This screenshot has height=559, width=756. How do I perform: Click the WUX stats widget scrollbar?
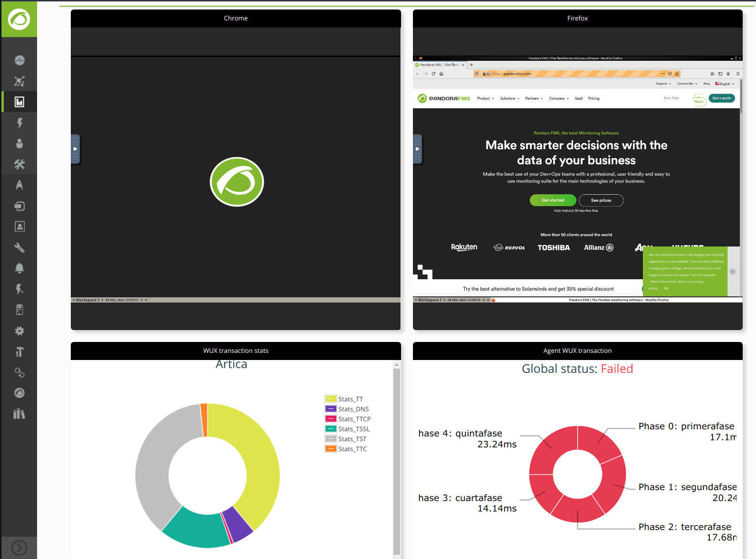point(397,461)
